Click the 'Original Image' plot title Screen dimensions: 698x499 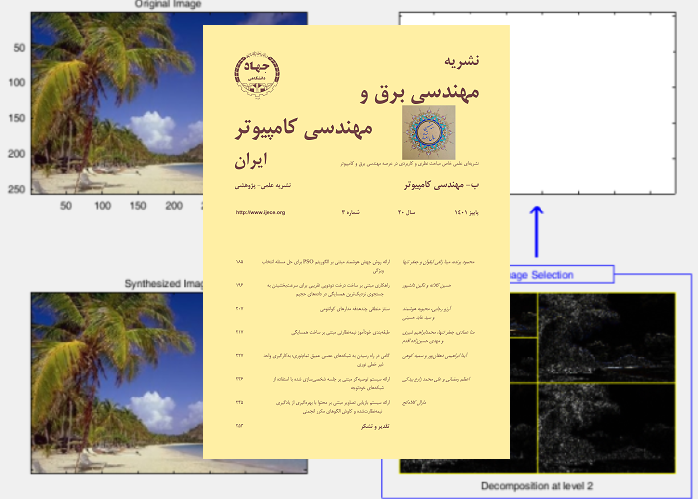(168, 4)
